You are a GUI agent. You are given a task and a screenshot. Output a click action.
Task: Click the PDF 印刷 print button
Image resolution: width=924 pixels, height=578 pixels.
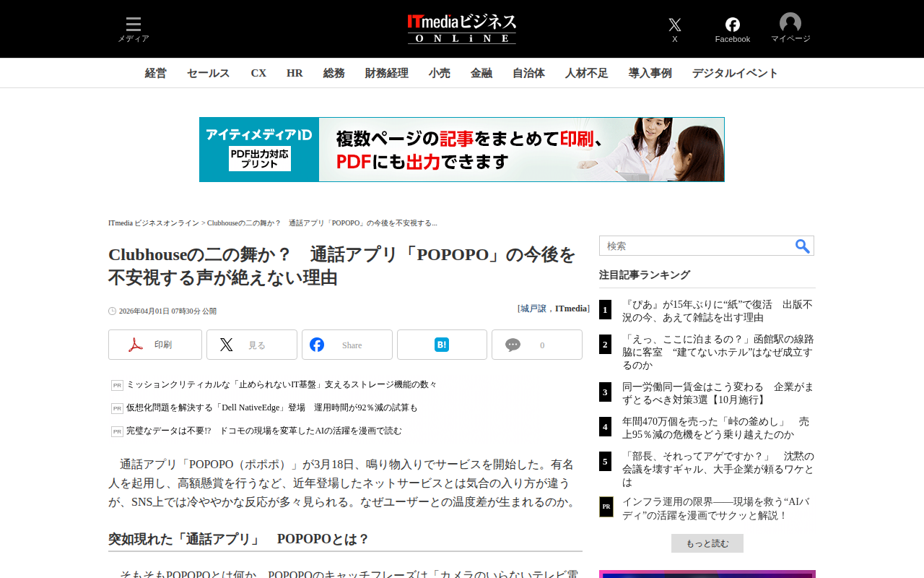coord(155,345)
